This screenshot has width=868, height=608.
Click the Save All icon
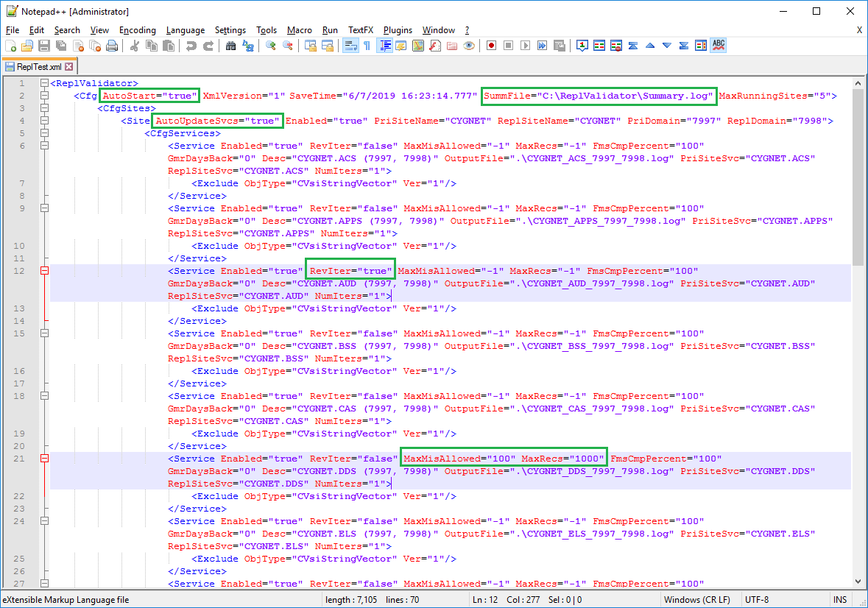click(x=61, y=46)
